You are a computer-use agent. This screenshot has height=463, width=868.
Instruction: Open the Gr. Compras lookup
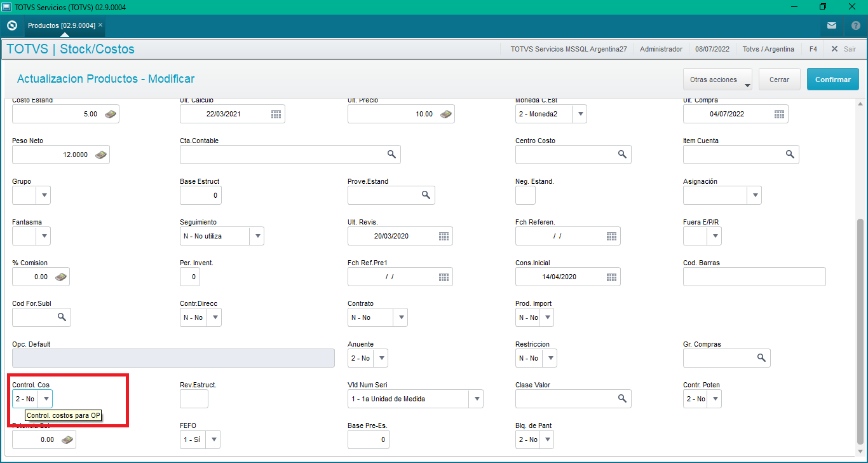[761, 357]
